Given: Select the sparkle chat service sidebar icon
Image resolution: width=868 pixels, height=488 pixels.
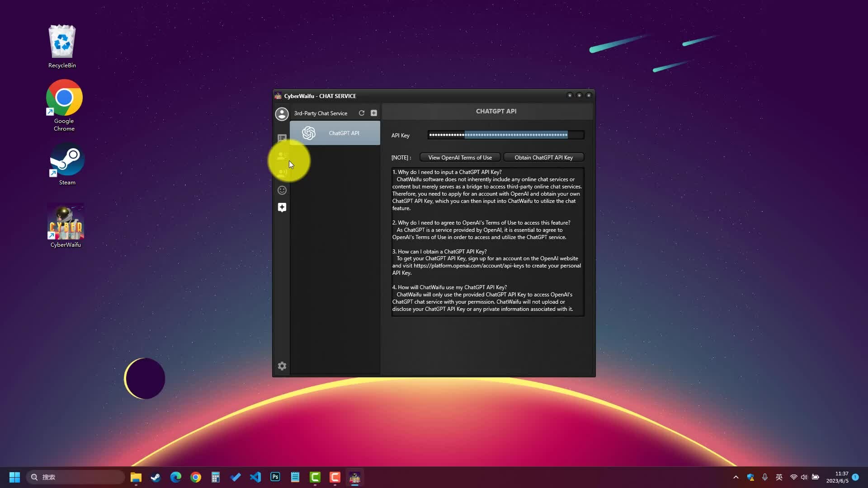Looking at the screenshot, I should [x=282, y=207].
